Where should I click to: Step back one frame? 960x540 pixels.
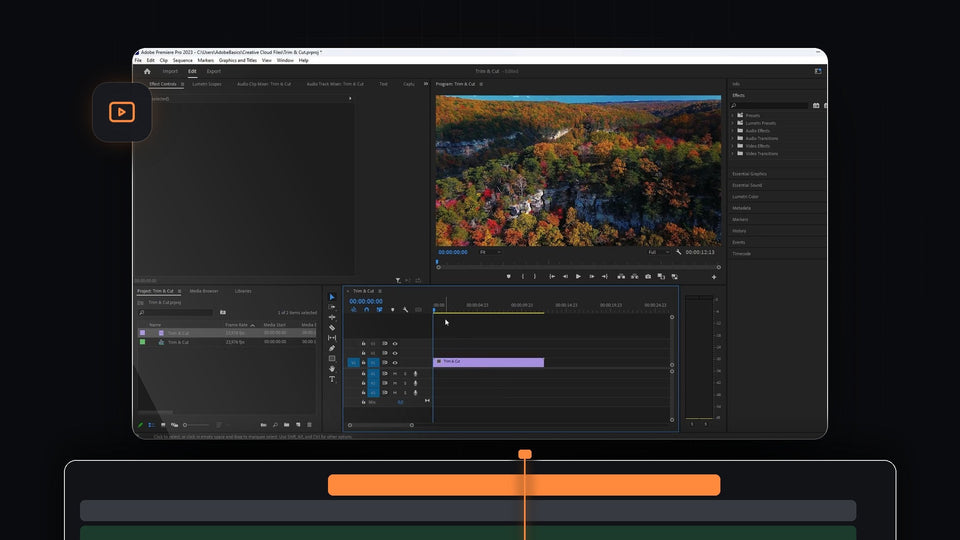pyautogui.click(x=565, y=277)
